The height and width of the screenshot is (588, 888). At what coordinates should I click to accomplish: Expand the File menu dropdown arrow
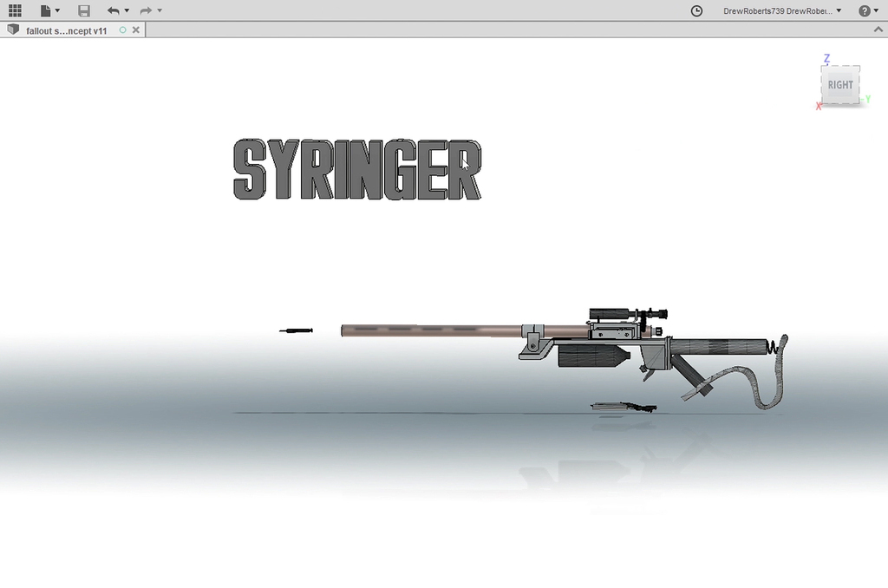click(x=55, y=10)
